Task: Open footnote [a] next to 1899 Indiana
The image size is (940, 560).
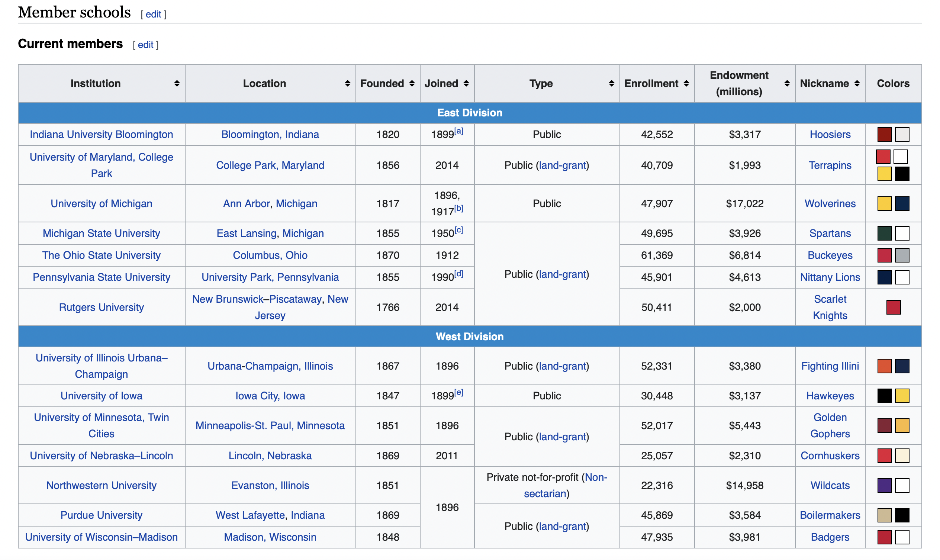Action: (459, 131)
